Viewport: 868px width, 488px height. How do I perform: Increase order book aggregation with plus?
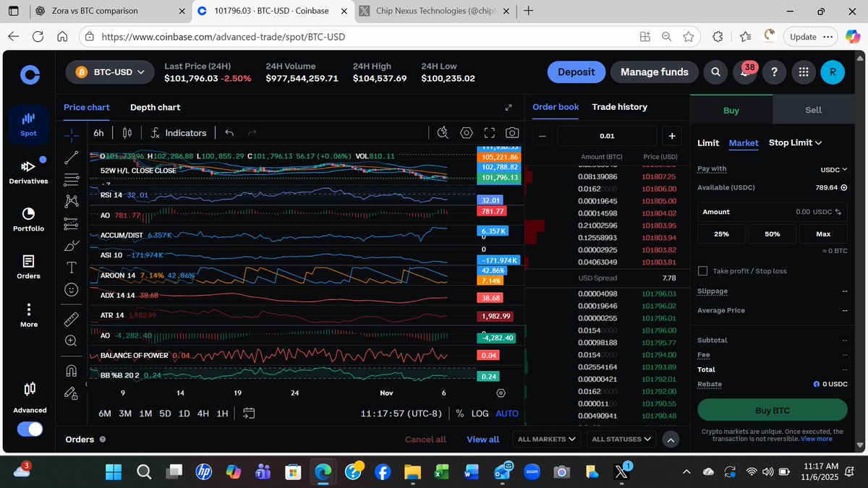click(x=671, y=136)
